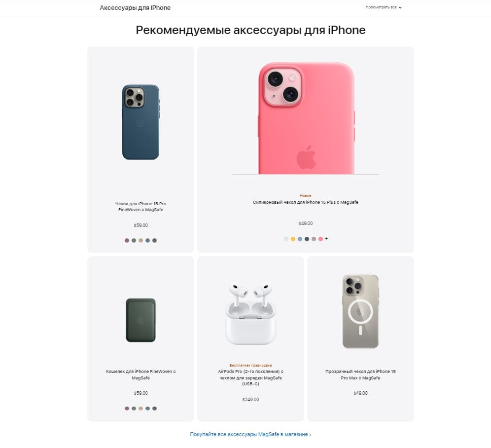
Task: Open Чехол для iPhone 15 Pro FineWoven link
Action: [x=140, y=207]
